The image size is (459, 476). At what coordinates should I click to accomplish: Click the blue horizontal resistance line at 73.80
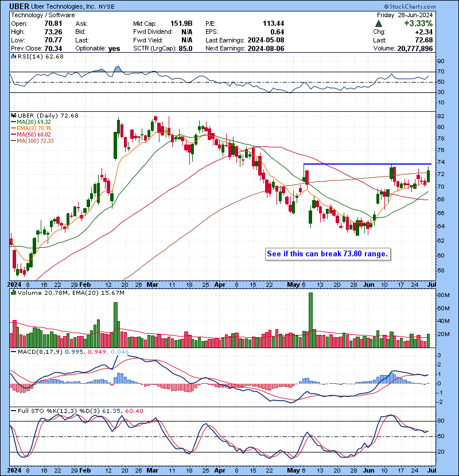point(367,164)
